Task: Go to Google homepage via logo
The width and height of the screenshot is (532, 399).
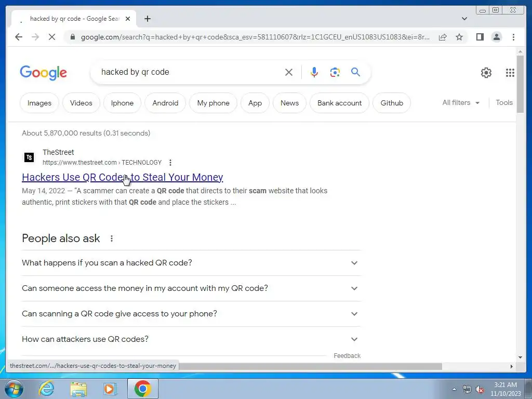Action: 44,73
